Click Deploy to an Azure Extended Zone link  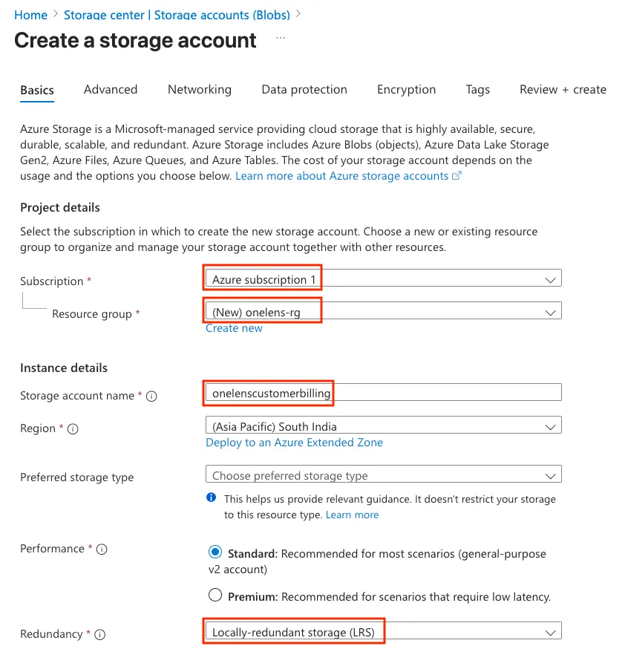[x=294, y=443]
